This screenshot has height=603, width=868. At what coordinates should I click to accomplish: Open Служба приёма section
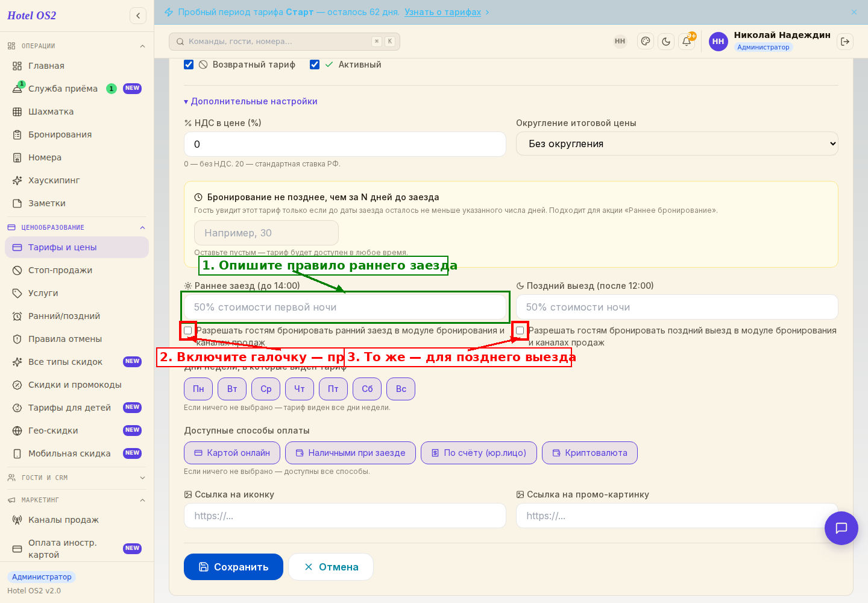pos(77,89)
